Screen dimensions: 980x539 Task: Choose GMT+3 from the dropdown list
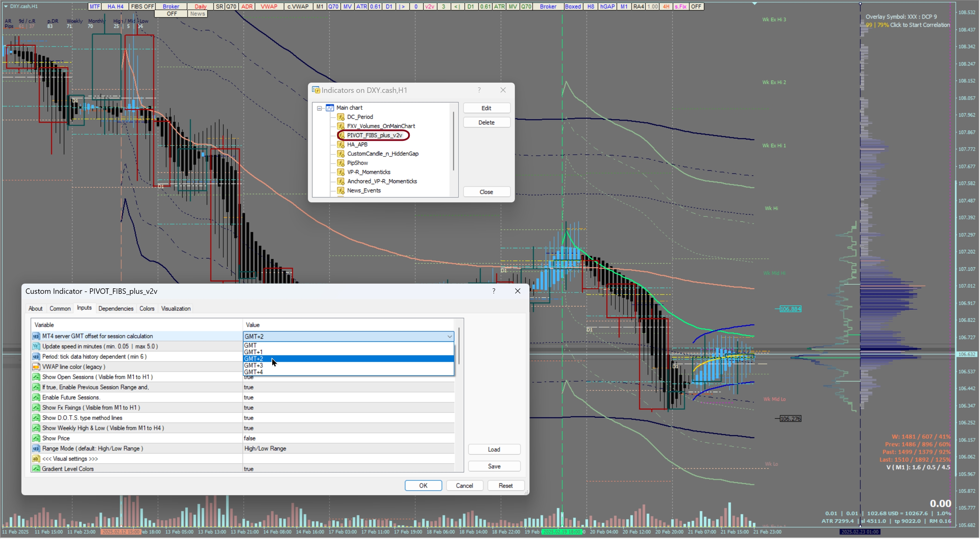tap(254, 365)
